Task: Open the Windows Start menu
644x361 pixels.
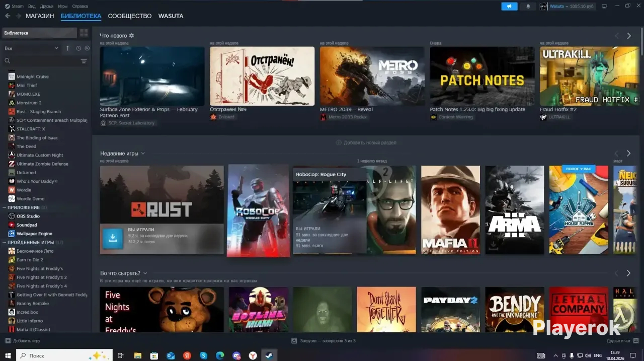Action: point(8,355)
